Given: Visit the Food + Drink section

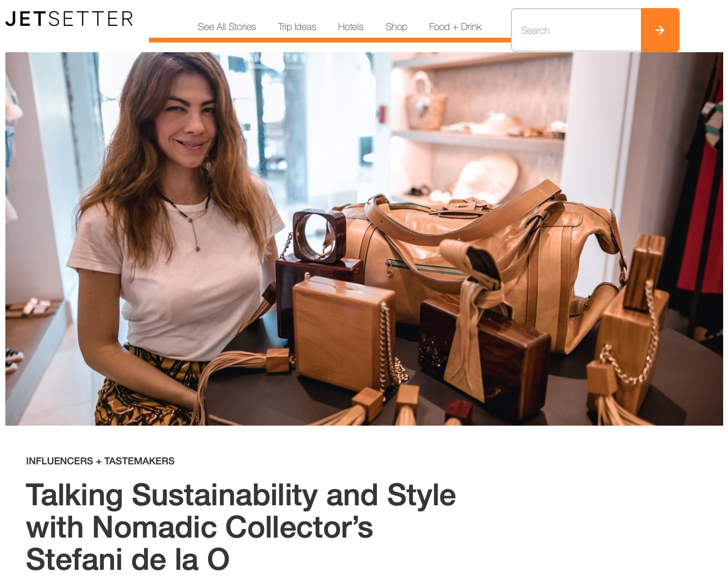Looking at the screenshot, I should click(455, 27).
